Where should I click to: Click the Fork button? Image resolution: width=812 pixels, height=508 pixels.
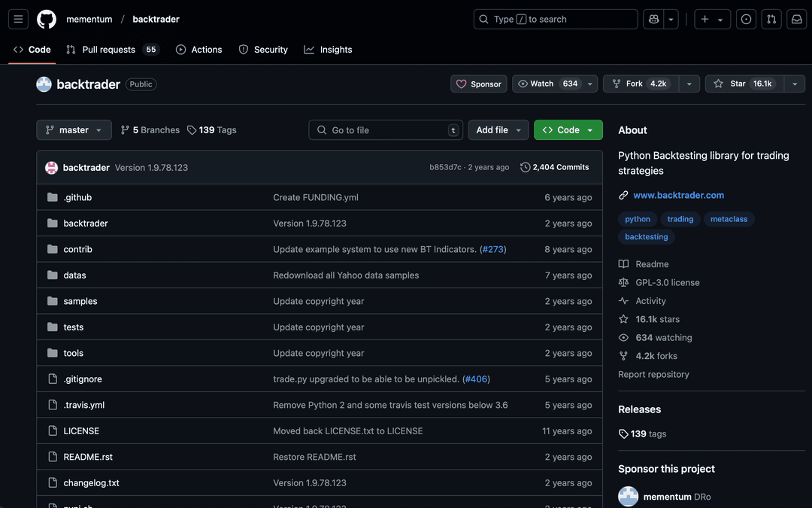coord(641,84)
